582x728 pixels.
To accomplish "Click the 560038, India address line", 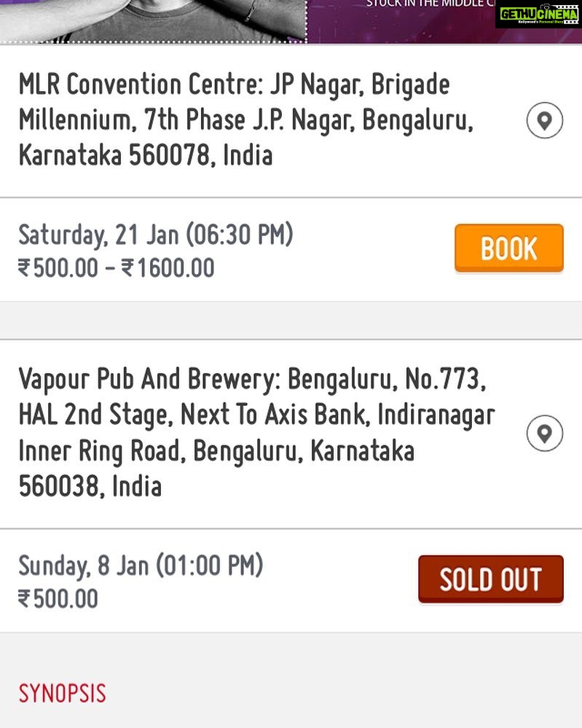I will [x=90, y=486].
